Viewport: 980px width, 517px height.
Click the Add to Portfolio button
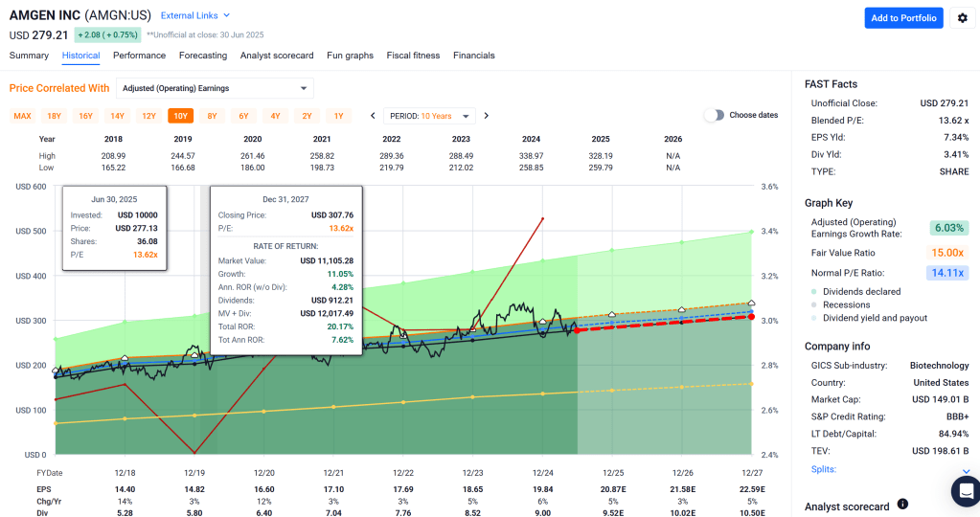point(903,18)
